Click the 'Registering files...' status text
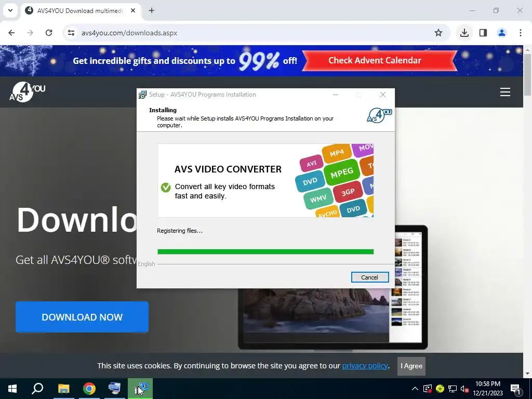 coord(180,231)
